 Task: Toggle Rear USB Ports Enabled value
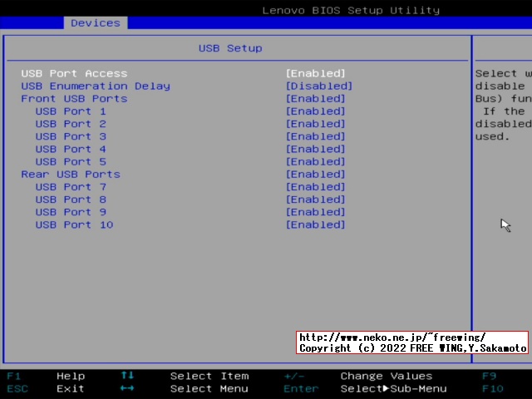tap(315, 174)
